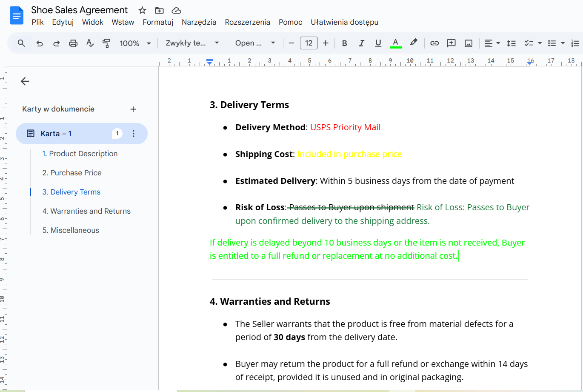Image resolution: width=583 pixels, height=392 pixels.
Task: Click the add comment icon
Action: [x=451, y=43]
